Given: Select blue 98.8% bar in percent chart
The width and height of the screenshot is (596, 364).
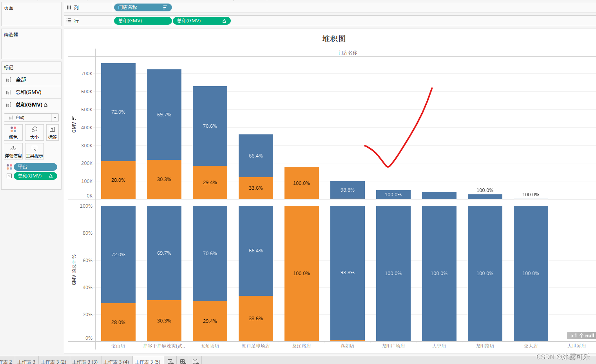Looking at the screenshot, I should (348, 273).
